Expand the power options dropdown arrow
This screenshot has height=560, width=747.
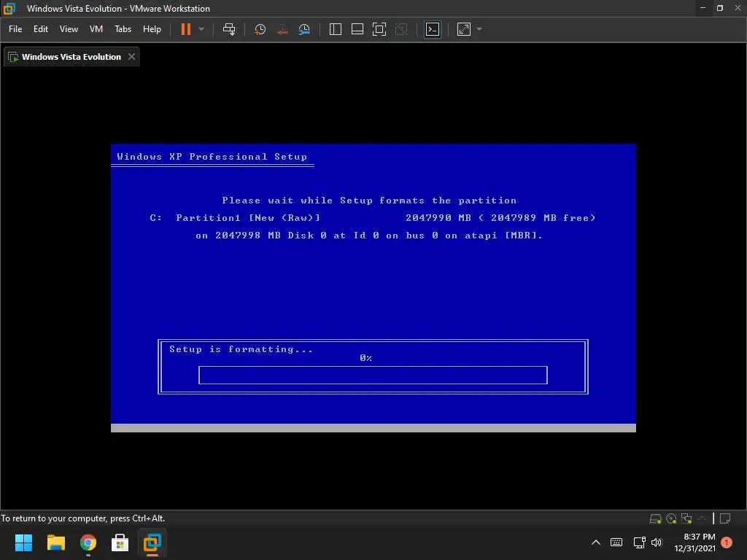pos(201,29)
